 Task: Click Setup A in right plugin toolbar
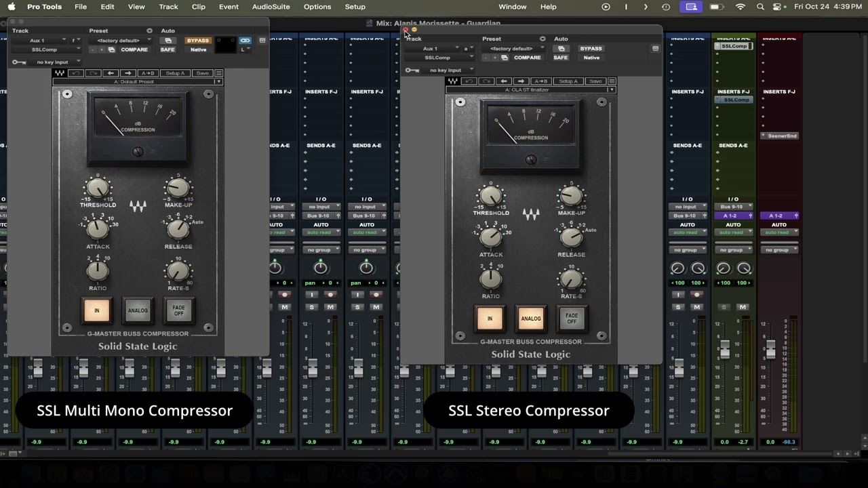coord(569,81)
